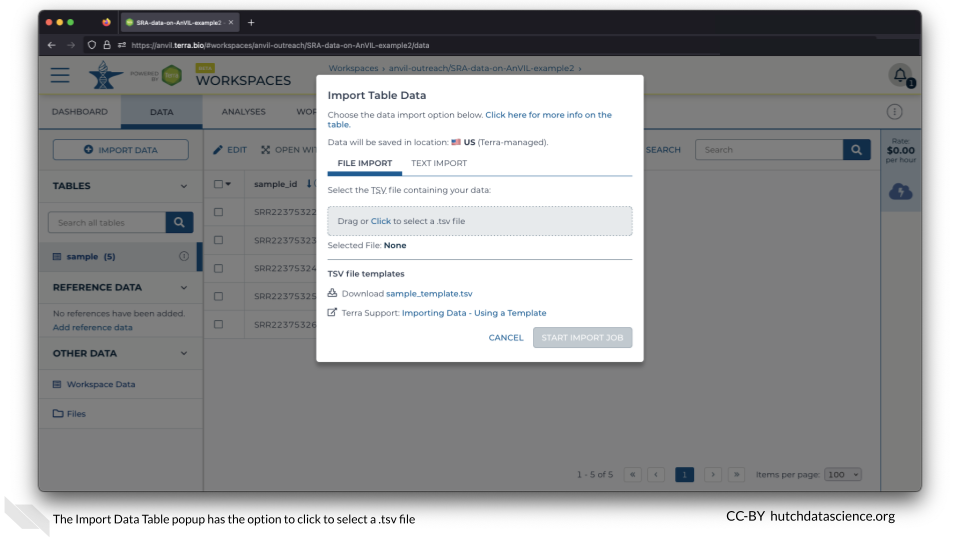Click the START IMPORT JOB button

[x=582, y=337]
